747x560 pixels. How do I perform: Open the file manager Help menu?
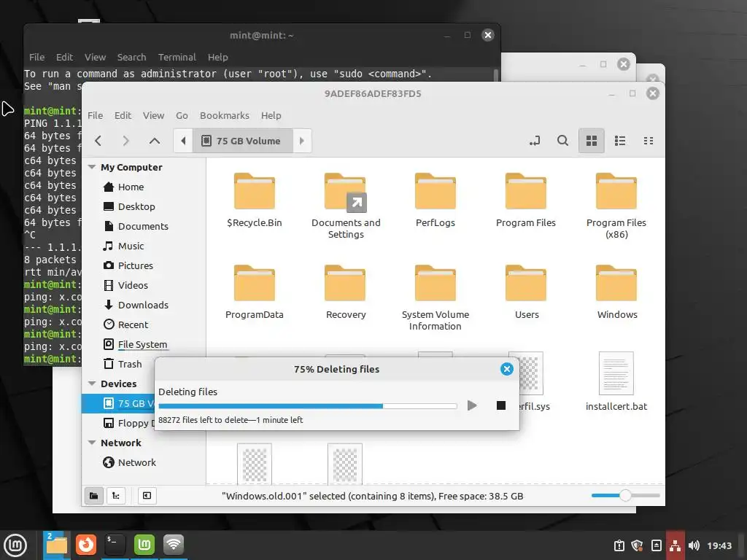[x=271, y=115]
